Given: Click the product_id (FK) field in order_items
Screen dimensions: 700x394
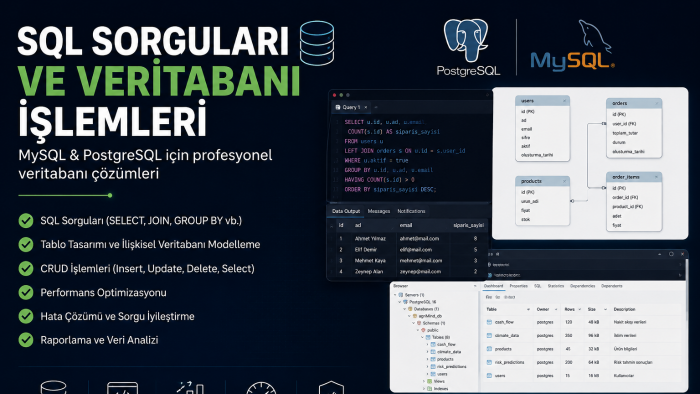Looking at the screenshot, I should 628,207.
